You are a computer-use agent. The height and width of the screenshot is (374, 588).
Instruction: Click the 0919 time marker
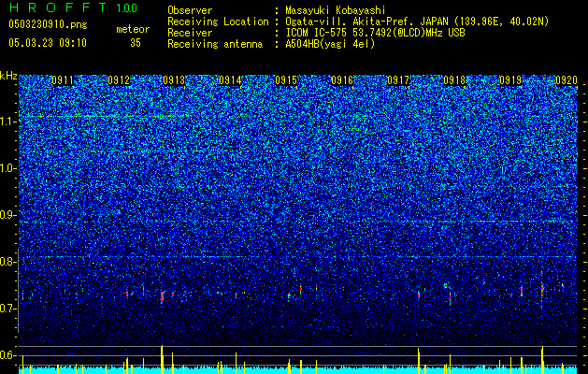[x=510, y=80]
